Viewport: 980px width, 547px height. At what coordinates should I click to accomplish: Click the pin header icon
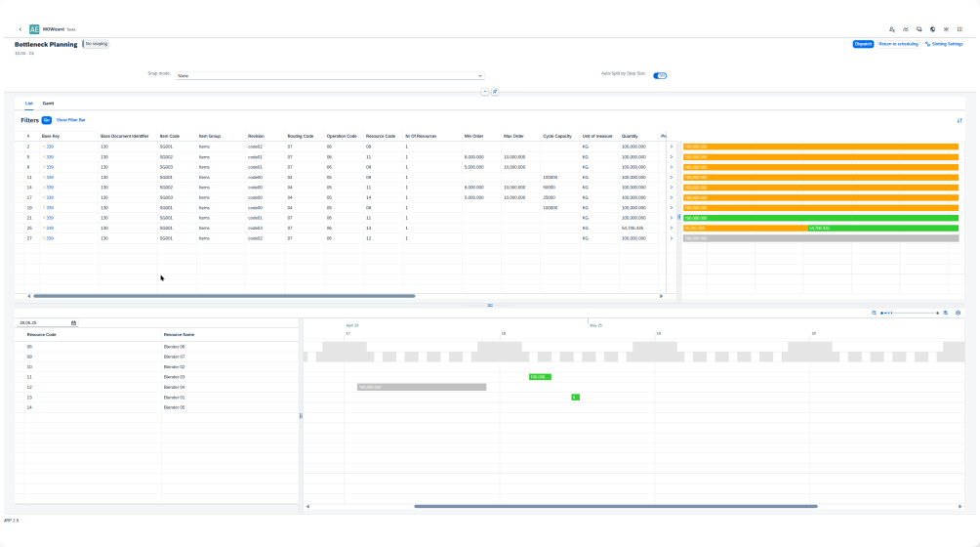click(495, 92)
